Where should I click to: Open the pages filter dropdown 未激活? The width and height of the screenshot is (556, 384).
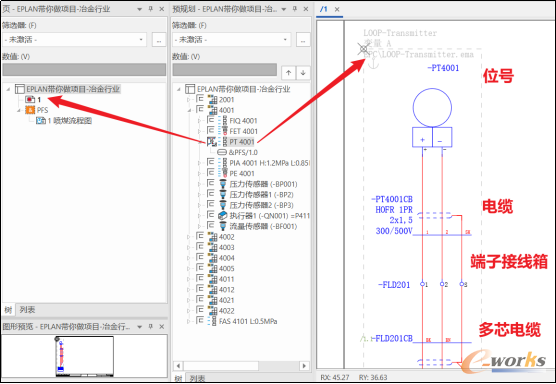pos(74,40)
